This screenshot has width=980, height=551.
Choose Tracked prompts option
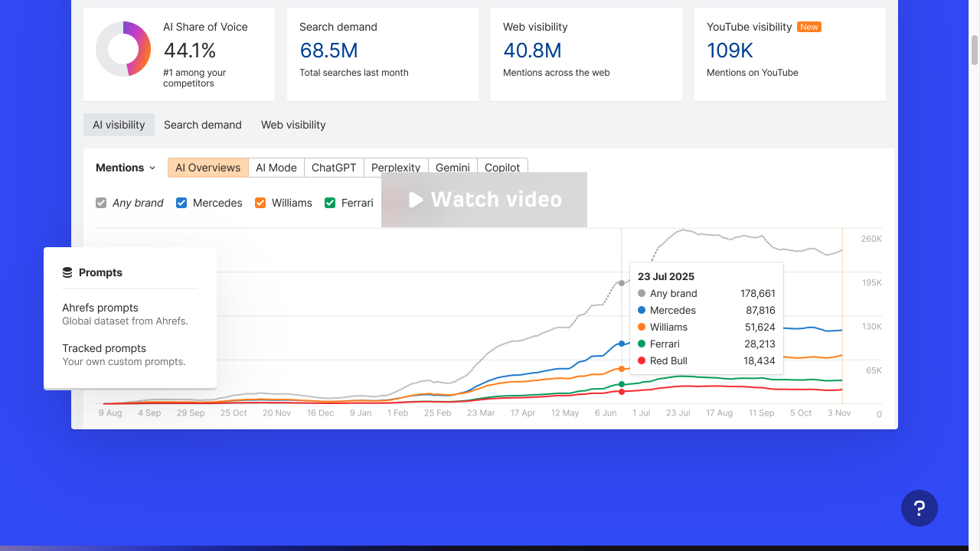tap(124, 354)
